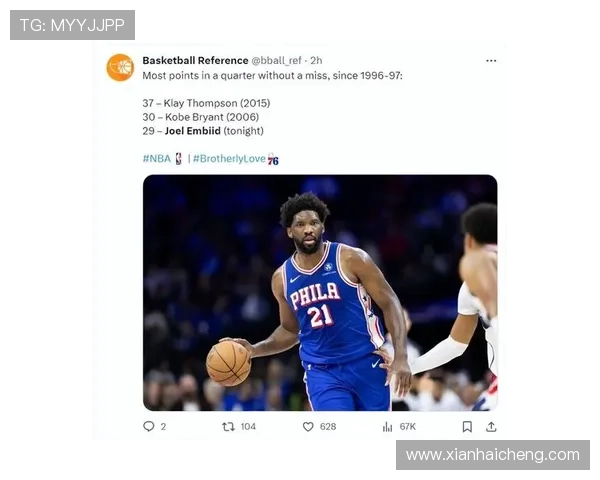The image size is (600, 480).
Task: Click the reply speech bubble icon
Action: 148,426
